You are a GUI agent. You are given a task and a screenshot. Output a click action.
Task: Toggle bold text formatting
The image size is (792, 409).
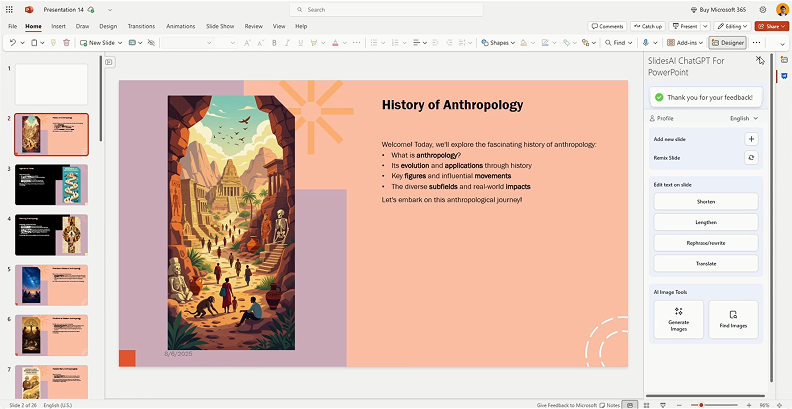pos(275,43)
